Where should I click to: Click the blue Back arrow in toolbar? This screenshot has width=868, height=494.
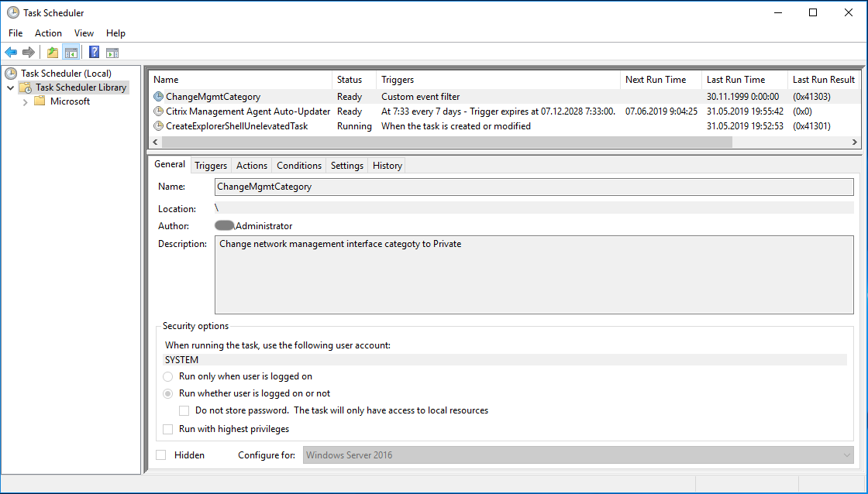(x=11, y=53)
